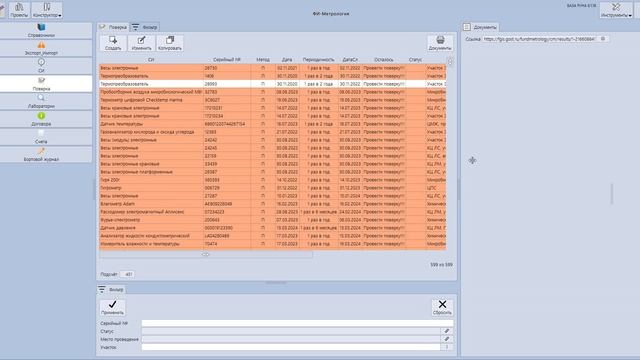This screenshot has height=360, width=640.
Task: Select the Пирометр row
Action: [x=273, y=188]
